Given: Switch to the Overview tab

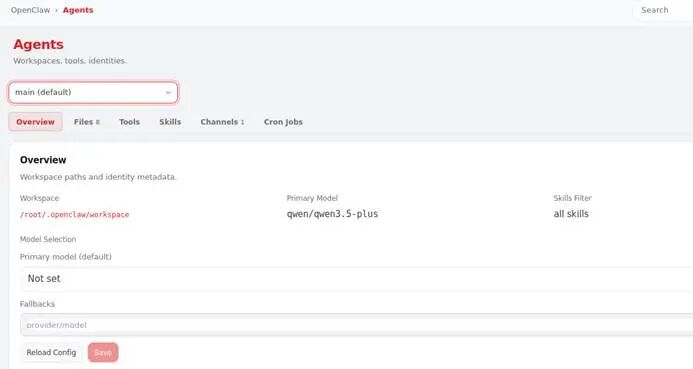Looking at the screenshot, I should tap(35, 122).
